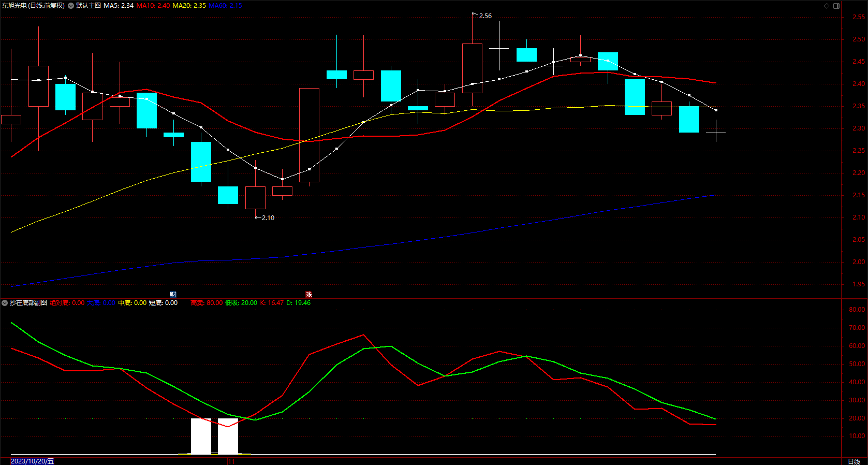Click the 抄在底部副图 indicator label
Image resolution: width=868 pixels, height=465 pixels.
pos(28,303)
